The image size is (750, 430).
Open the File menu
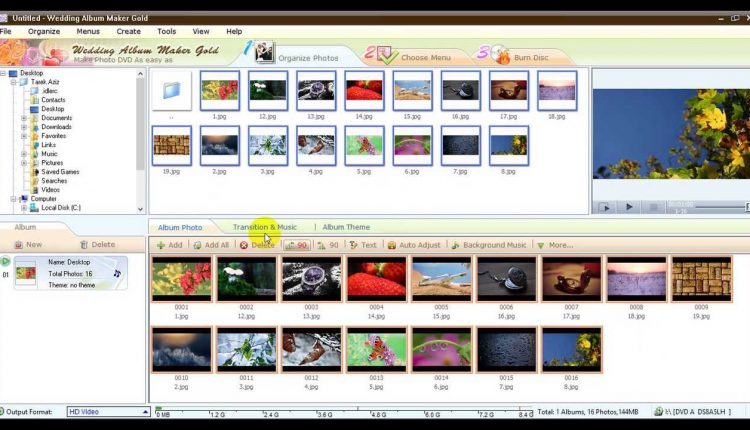(6, 31)
